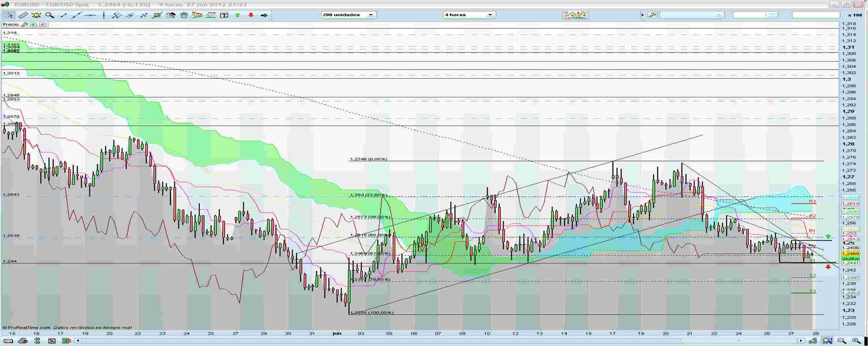Image resolution: width=868 pixels, height=346 pixels.
Task: Select the blue dotted line tool
Action: click(144, 15)
